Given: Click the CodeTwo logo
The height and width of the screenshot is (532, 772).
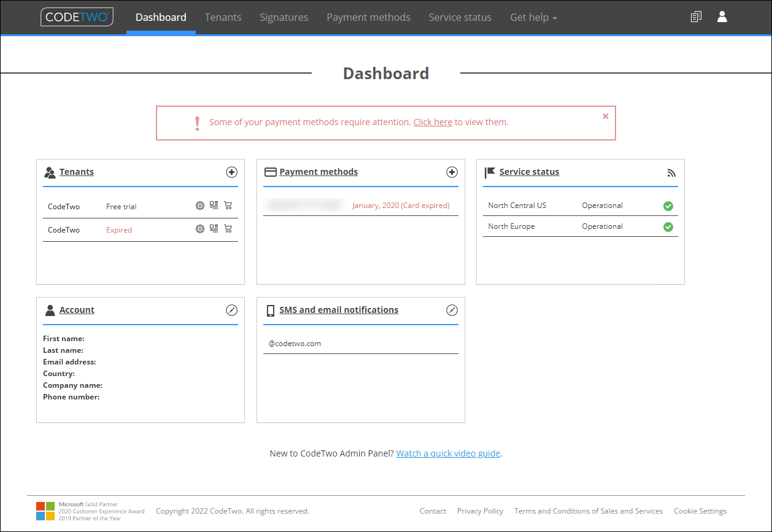Looking at the screenshot, I should [x=77, y=17].
